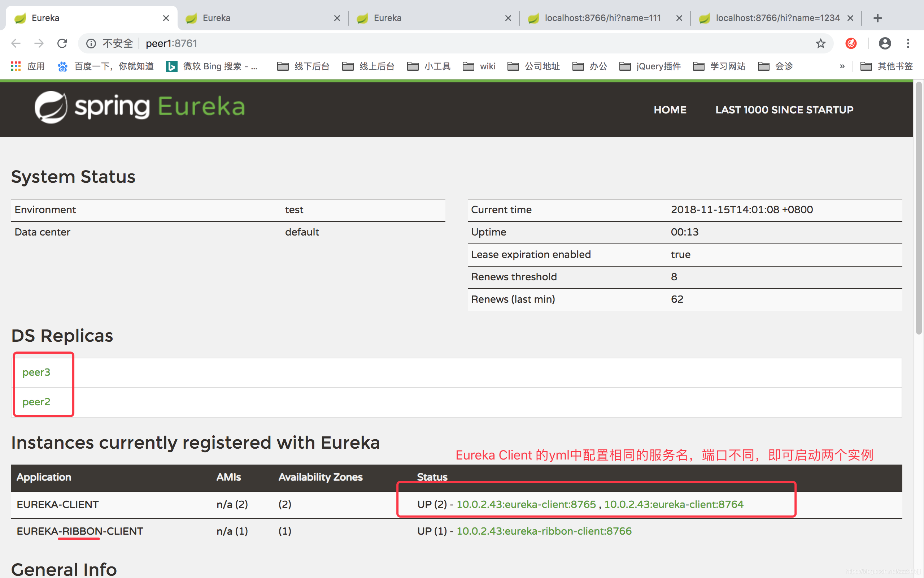The width and height of the screenshot is (924, 578).
Task: Open the Apps (应用) shortcut
Action: point(28,66)
